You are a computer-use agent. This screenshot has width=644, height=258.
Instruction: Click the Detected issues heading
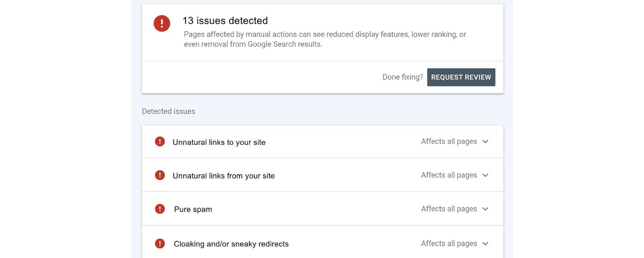click(168, 111)
